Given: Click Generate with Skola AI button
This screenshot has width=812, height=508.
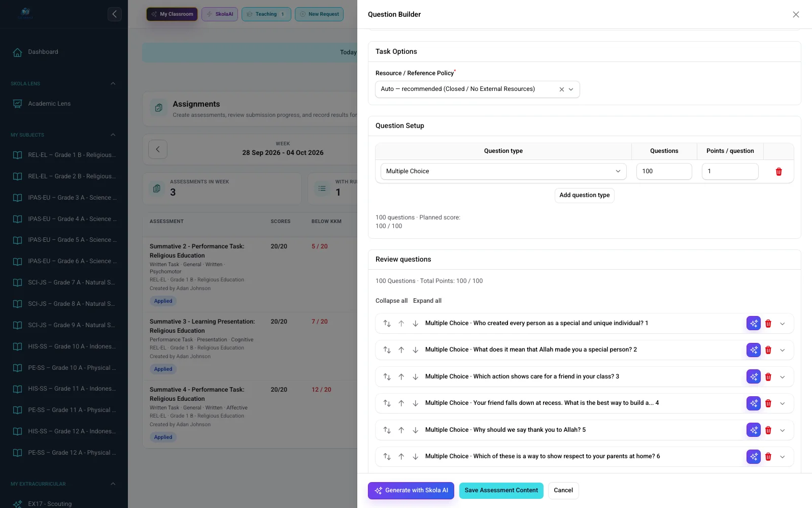Looking at the screenshot, I should pos(411,491).
